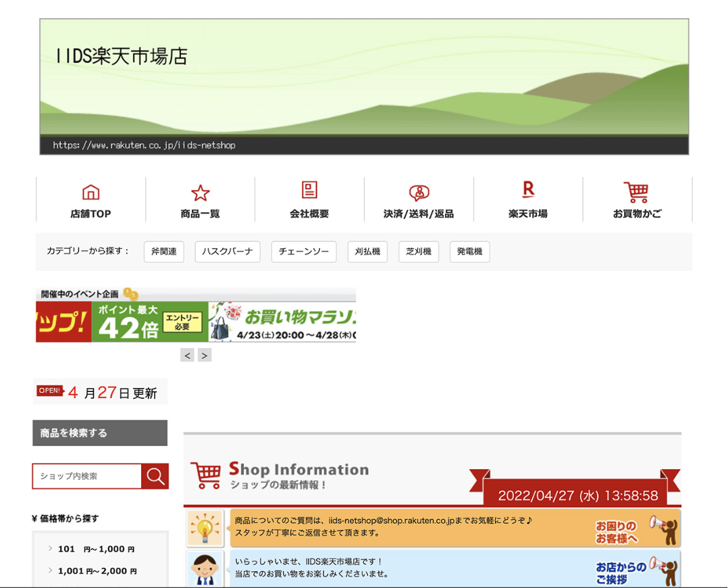
Task: Open 店舗TOP menu label
Action: click(90, 214)
